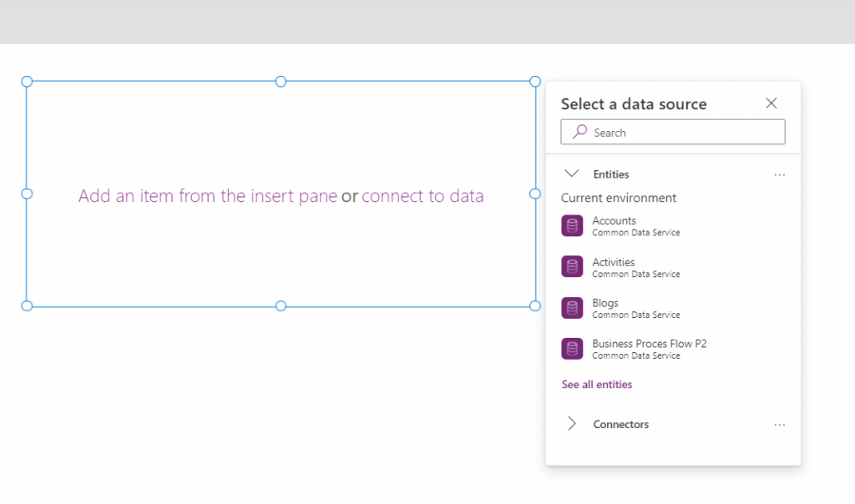The width and height of the screenshot is (855, 504).
Task: Click the Search field in data source panel
Action: click(673, 132)
